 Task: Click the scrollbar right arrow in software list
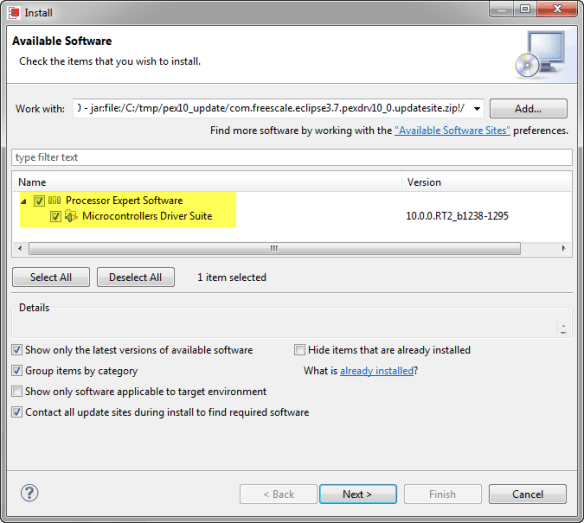(x=564, y=248)
